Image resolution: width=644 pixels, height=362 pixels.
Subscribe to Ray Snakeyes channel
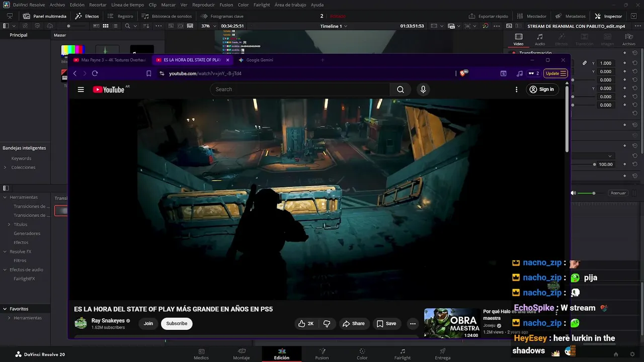click(177, 323)
